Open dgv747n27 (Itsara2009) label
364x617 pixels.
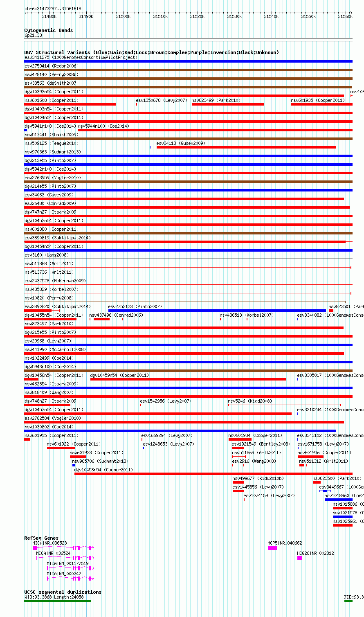coord(52,212)
